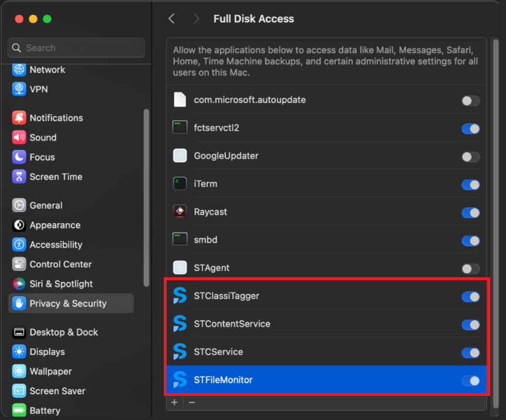Open Network settings via its globe icon
506x420 pixels.
[19, 69]
